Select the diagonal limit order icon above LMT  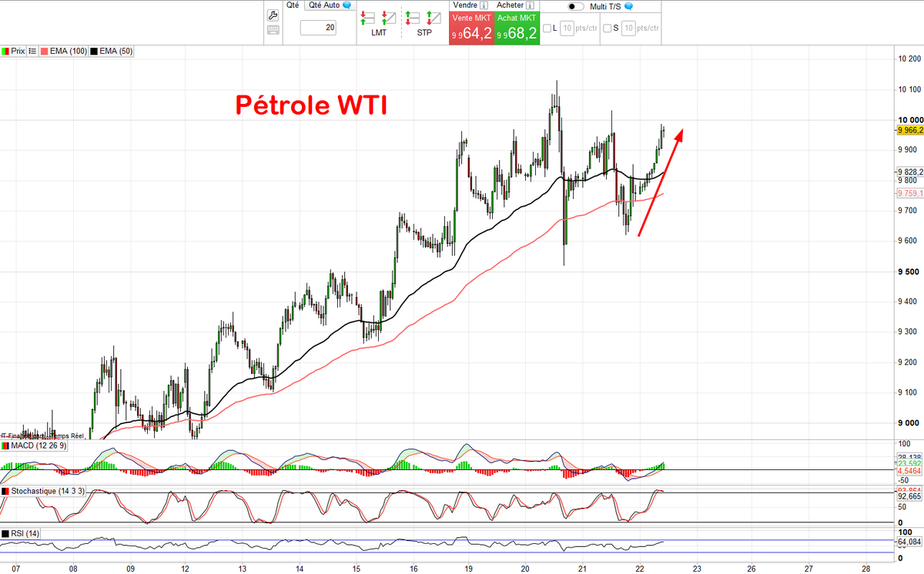pyautogui.click(x=388, y=17)
